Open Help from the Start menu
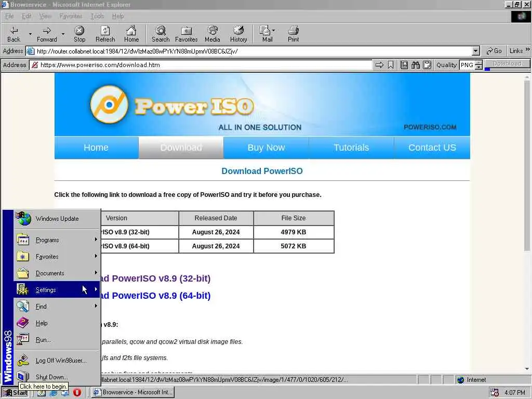 point(57,323)
